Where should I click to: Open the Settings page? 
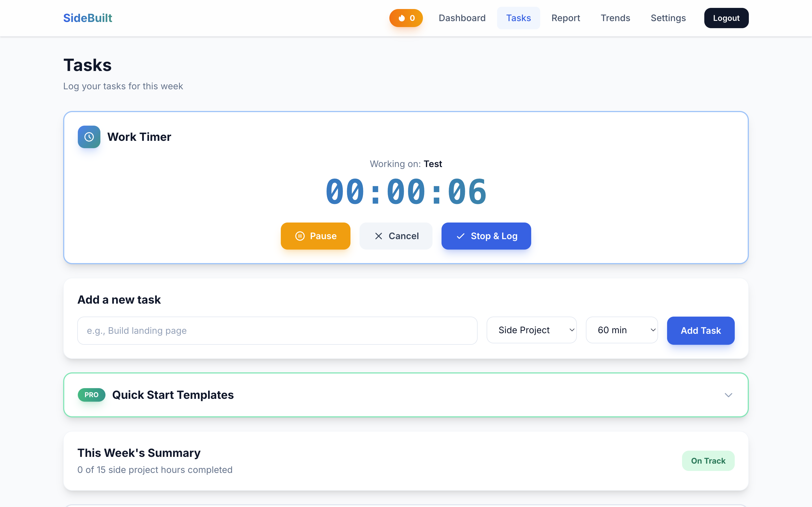coord(668,18)
